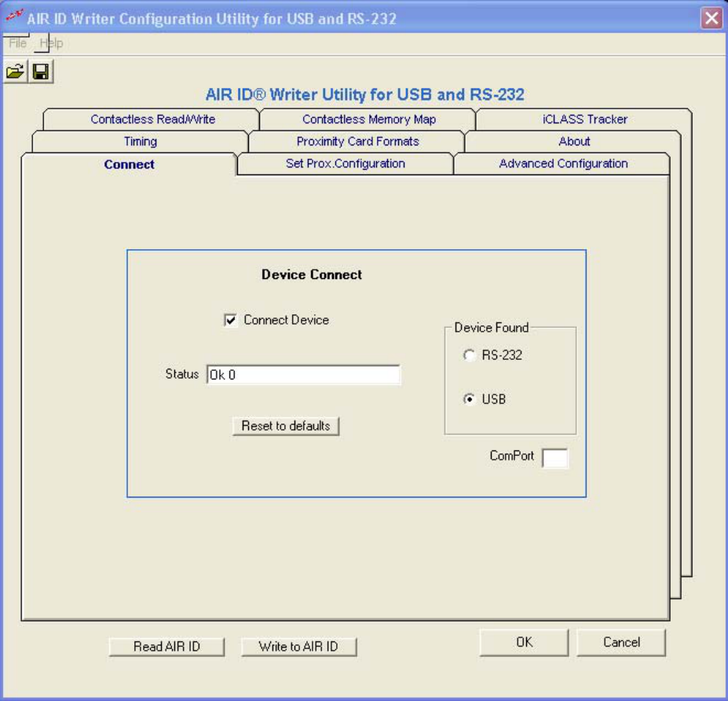
Task: Switch to Contactless Read/Write tab
Action: 153,119
